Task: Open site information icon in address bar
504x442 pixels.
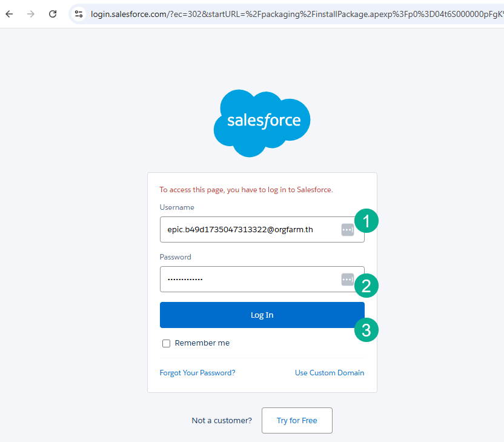Action: point(79,13)
